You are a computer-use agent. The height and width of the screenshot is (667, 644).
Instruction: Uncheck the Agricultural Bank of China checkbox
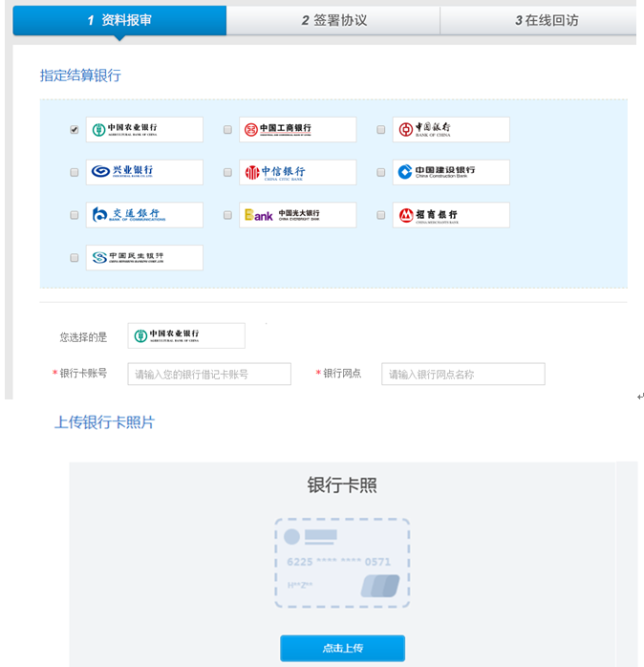[75, 130]
